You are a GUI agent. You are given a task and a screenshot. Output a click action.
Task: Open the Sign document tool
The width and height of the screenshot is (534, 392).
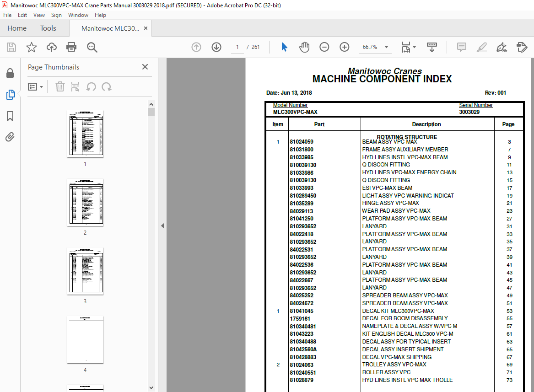(502, 47)
